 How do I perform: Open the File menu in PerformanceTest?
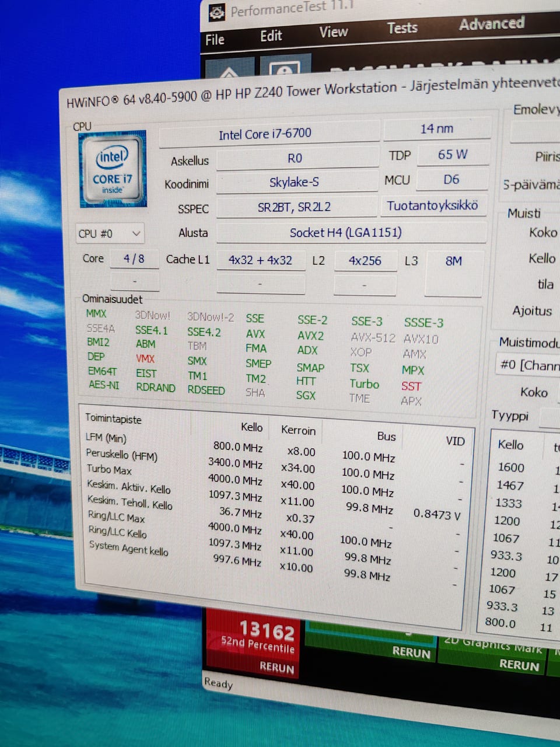coord(215,40)
